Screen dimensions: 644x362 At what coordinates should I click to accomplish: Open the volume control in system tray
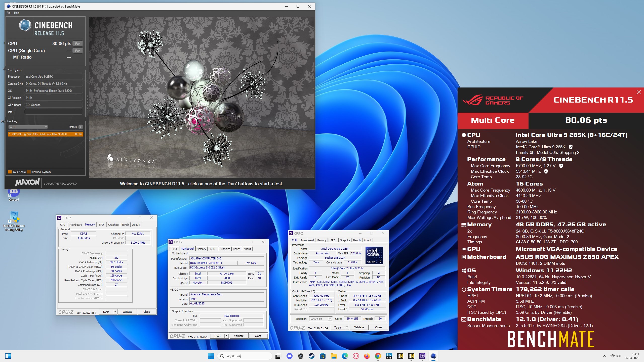pos(618,356)
